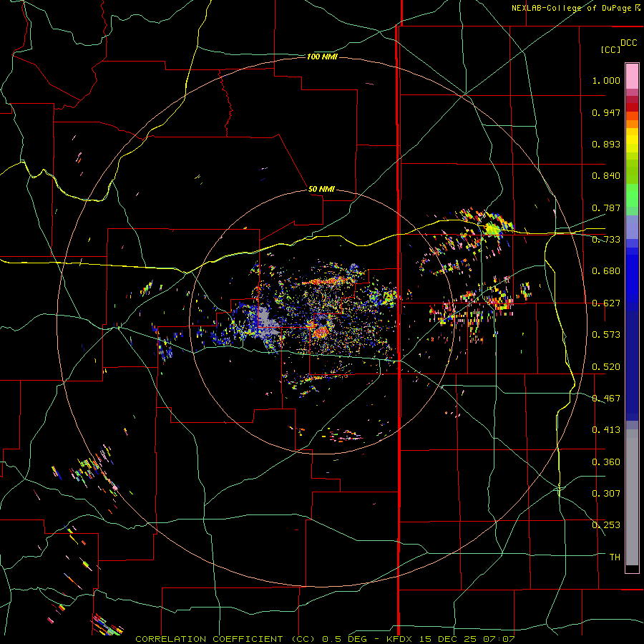Select the 50 NMI range ring label

(321, 189)
